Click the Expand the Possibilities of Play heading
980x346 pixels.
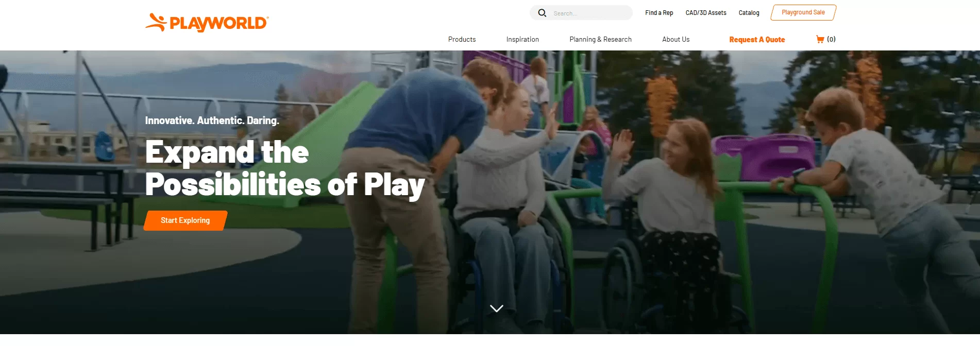[x=285, y=168]
